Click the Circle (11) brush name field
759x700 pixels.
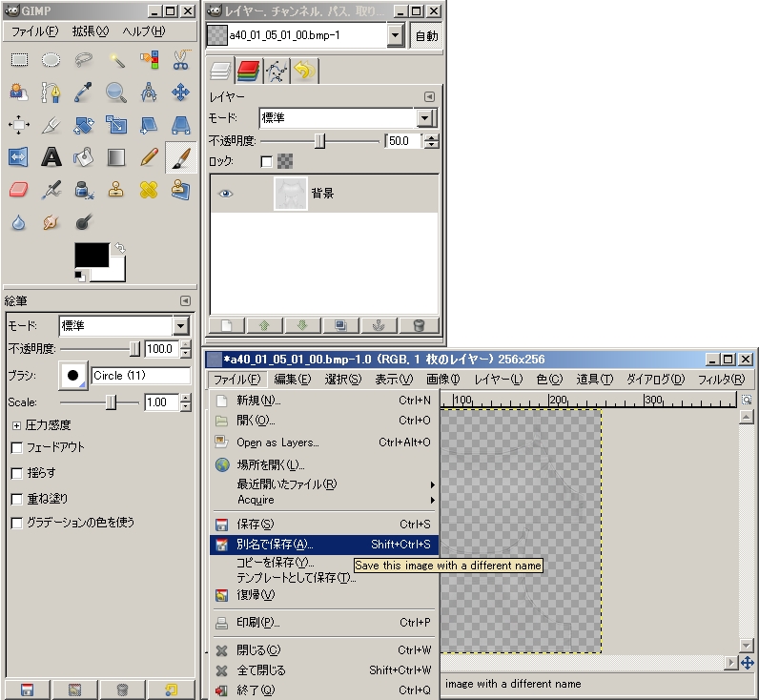(x=141, y=376)
